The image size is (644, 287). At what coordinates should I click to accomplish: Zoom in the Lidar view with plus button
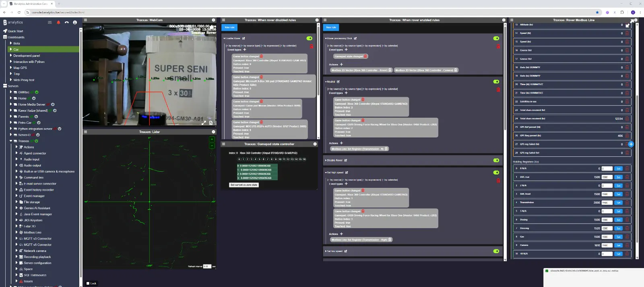212,139
